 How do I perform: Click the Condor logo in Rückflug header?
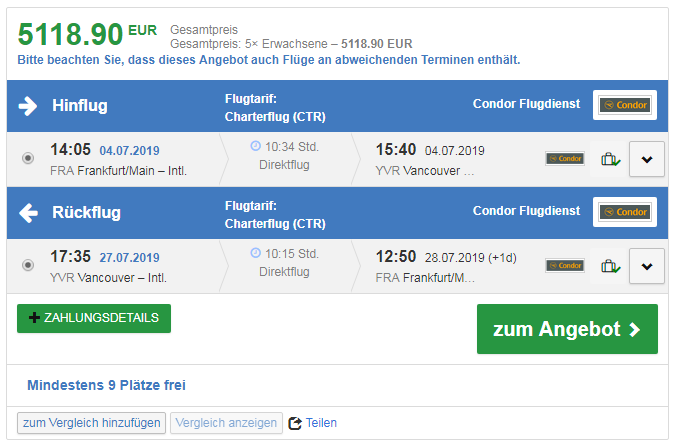pyautogui.click(x=624, y=212)
